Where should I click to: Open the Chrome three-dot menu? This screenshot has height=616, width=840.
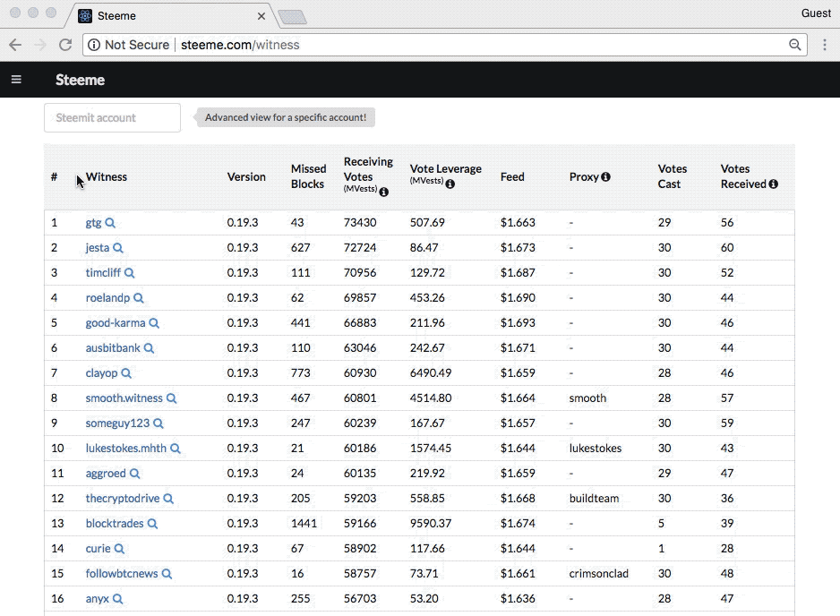[x=825, y=45]
